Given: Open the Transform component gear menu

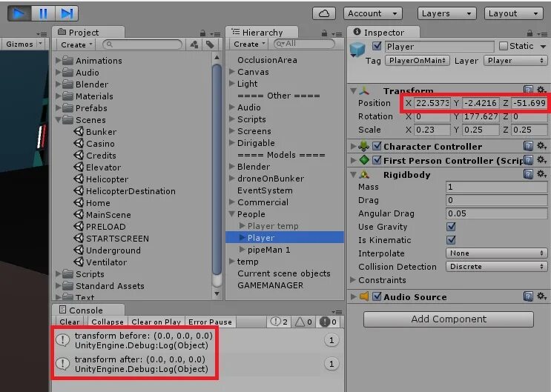Looking at the screenshot, I should click(x=541, y=90).
